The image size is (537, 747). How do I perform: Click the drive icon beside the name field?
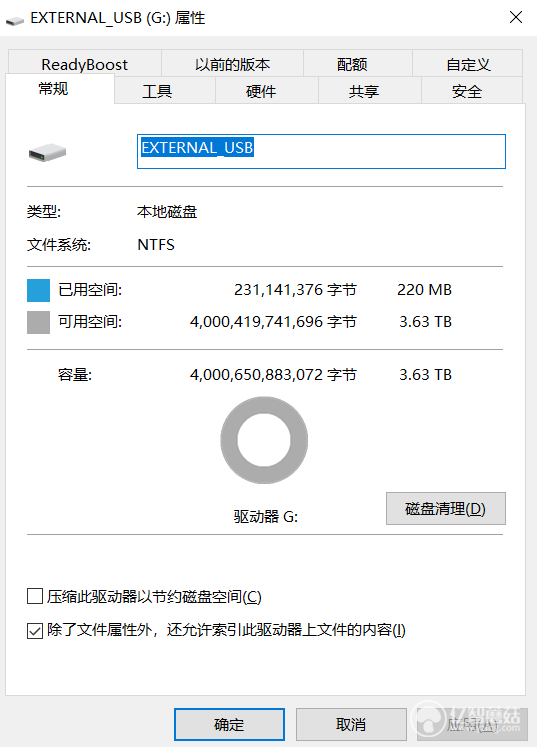tap(47, 152)
